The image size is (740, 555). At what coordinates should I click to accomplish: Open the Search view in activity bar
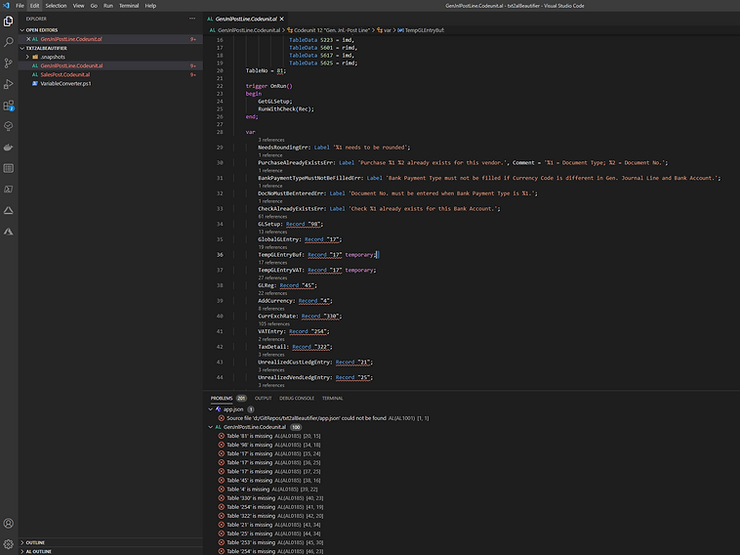(x=9, y=43)
